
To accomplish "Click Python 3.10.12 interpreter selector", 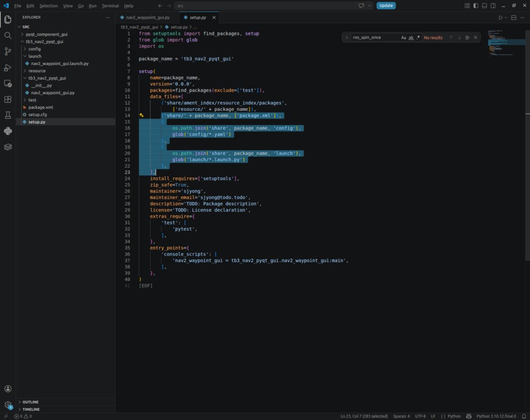I will click(496, 416).
